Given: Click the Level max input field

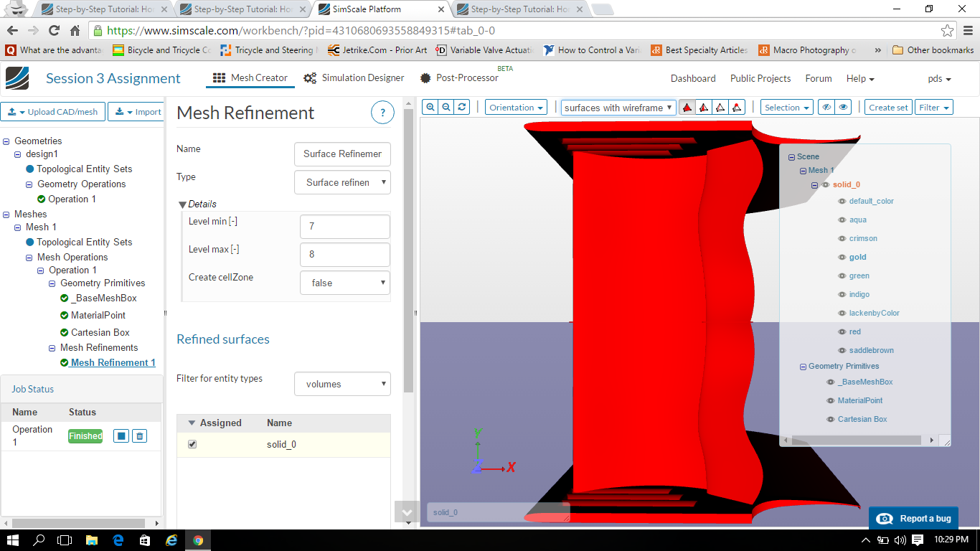Looking at the screenshot, I should tap(345, 254).
